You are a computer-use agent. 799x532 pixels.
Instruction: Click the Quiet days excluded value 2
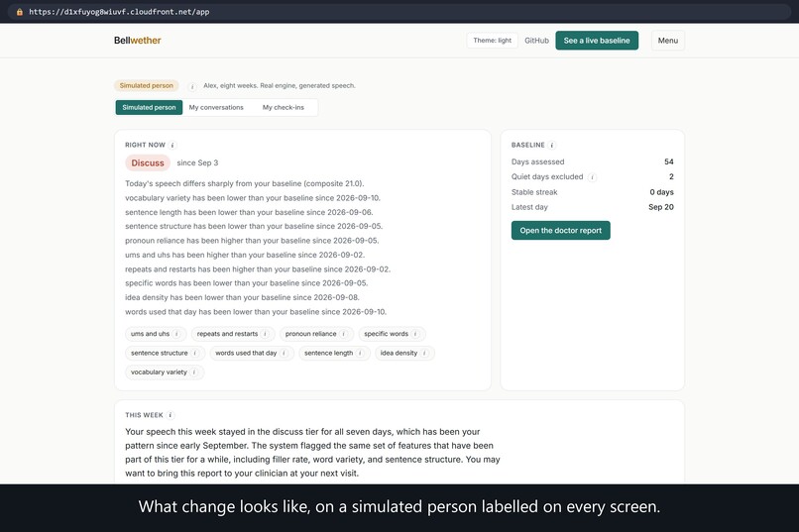pyautogui.click(x=671, y=176)
